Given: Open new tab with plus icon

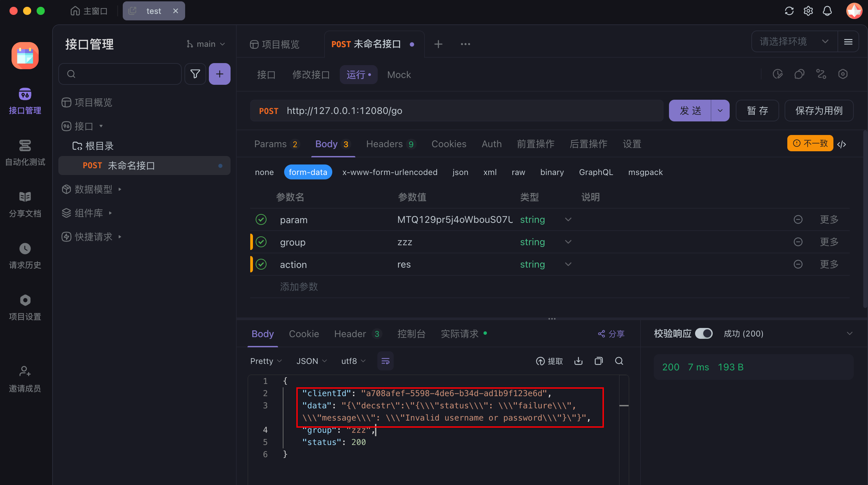Looking at the screenshot, I should [x=438, y=44].
